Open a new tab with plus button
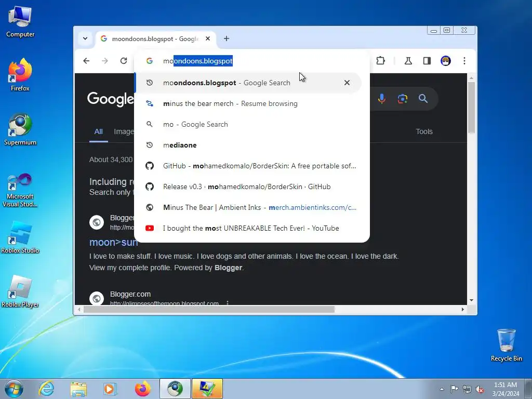Image resolution: width=532 pixels, height=399 pixels. 227,38
